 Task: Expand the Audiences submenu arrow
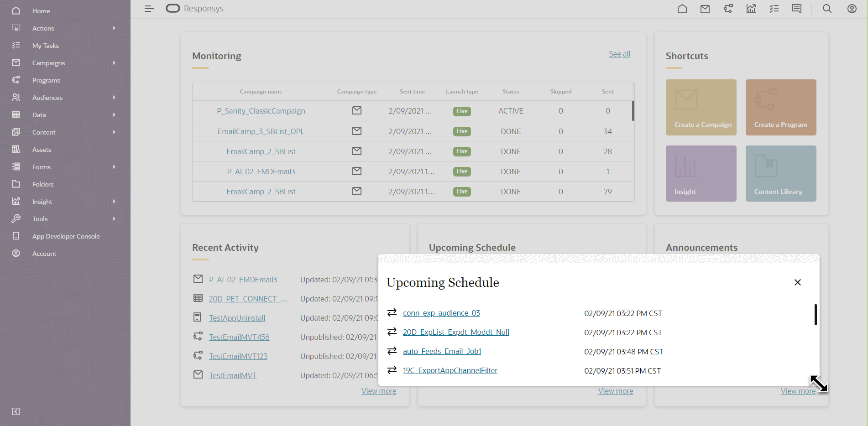click(x=114, y=98)
